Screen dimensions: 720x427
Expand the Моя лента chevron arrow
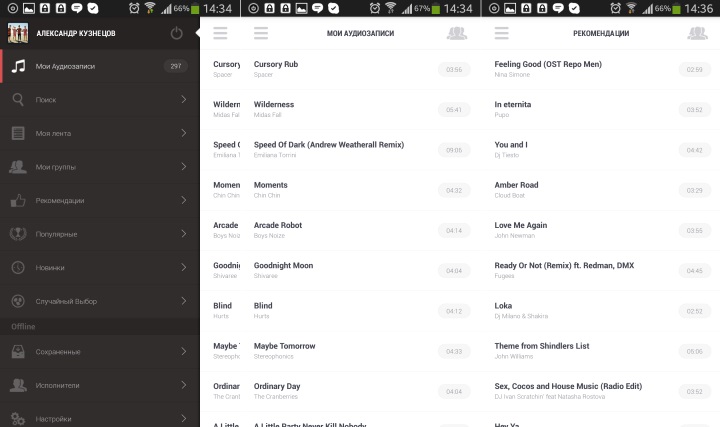coord(184,133)
